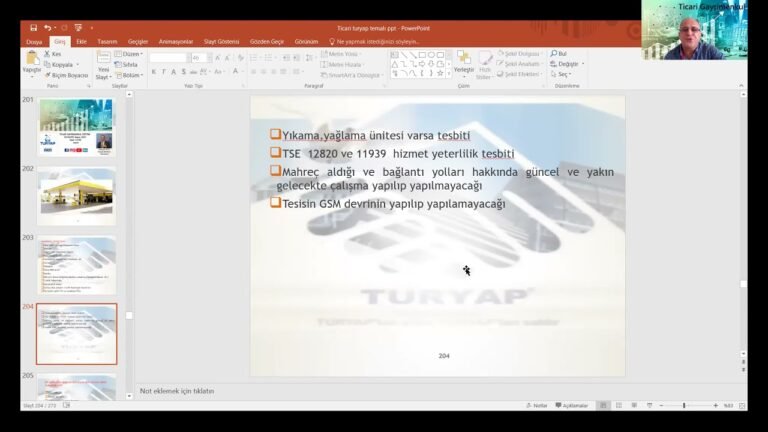Screen dimensions: 768x432
Task: Switch to the Animasyonlar ribbon tab
Action: (176, 42)
